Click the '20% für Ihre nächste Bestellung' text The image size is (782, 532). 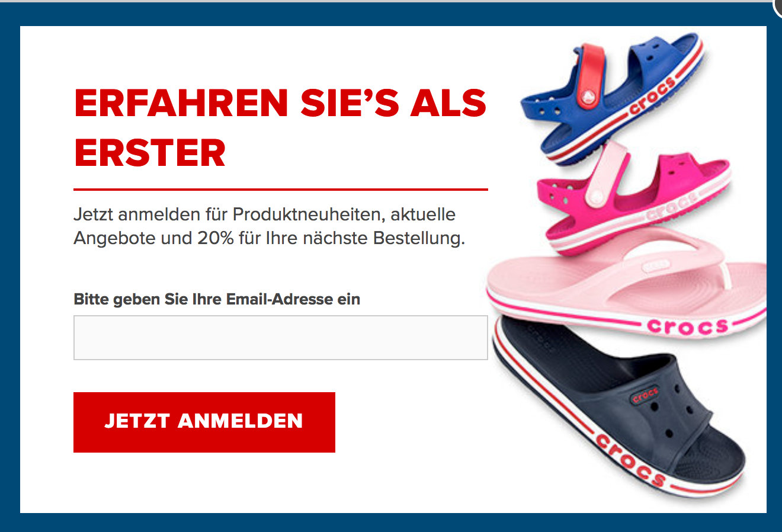point(331,238)
